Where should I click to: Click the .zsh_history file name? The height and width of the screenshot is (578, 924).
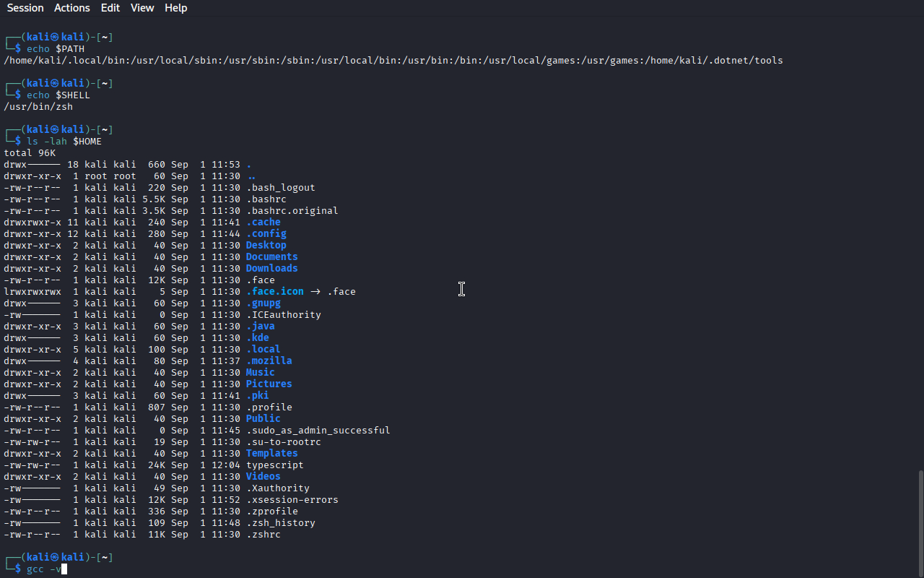pyautogui.click(x=281, y=523)
